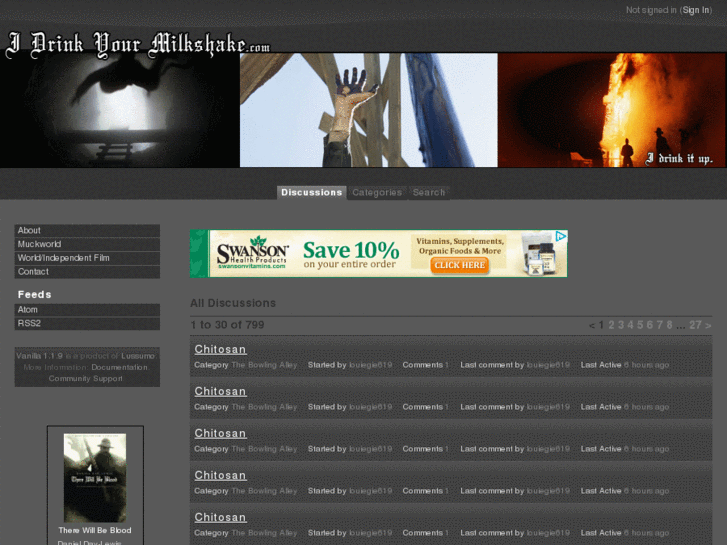The image size is (727, 545).
Task: Click the AdChoices icon on the Swanson banner
Action: pyautogui.click(x=561, y=236)
